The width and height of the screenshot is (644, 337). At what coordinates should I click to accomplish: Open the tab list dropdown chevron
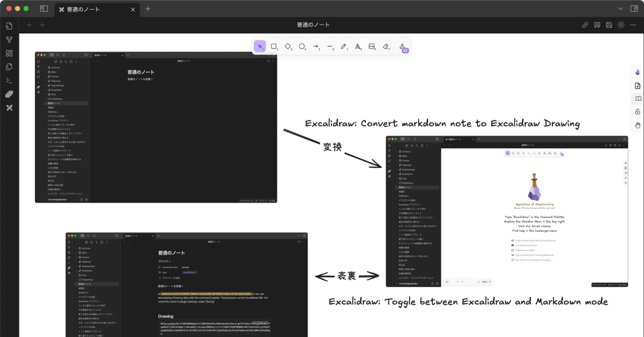(x=620, y=9)
